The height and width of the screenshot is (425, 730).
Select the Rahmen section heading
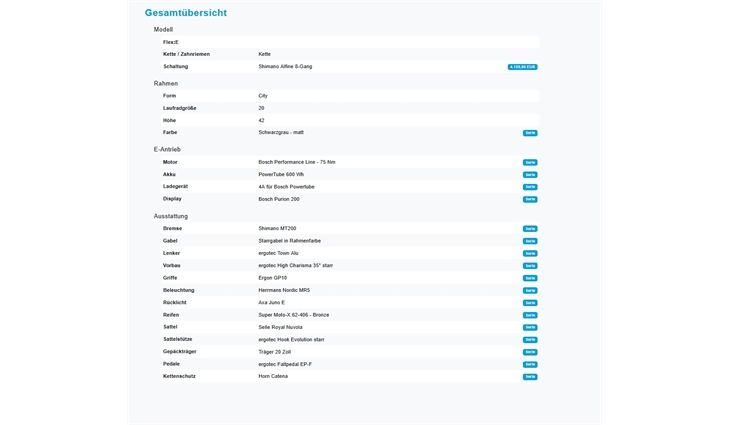point(166,83)
